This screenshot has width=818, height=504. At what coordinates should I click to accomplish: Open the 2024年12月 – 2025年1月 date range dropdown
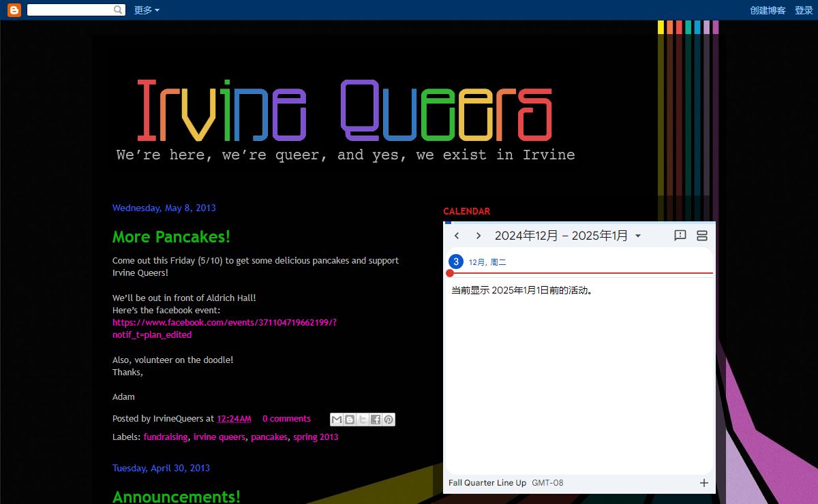(568, 236)
